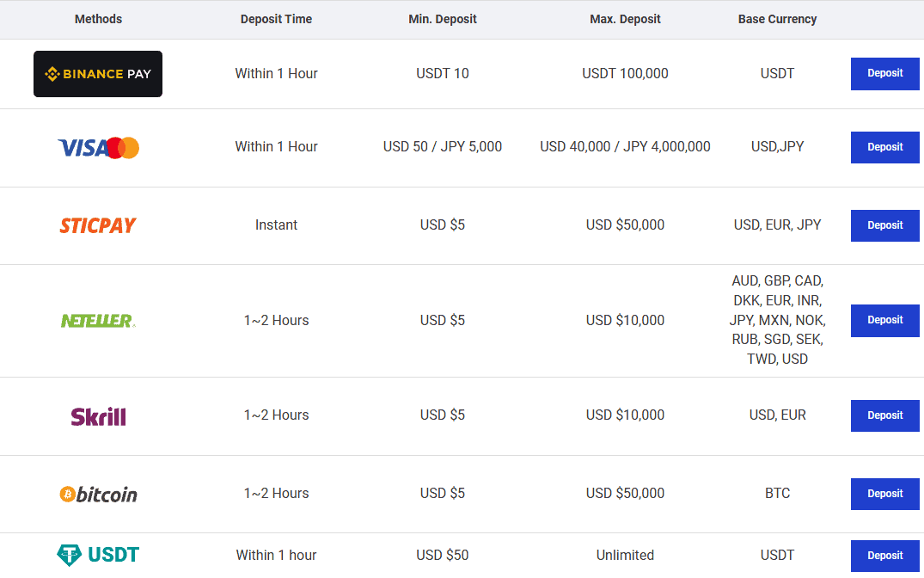Viewport: 924px width, 578px height.
Task: Click the STICPAY logo
Action: [x=97, y=225]
